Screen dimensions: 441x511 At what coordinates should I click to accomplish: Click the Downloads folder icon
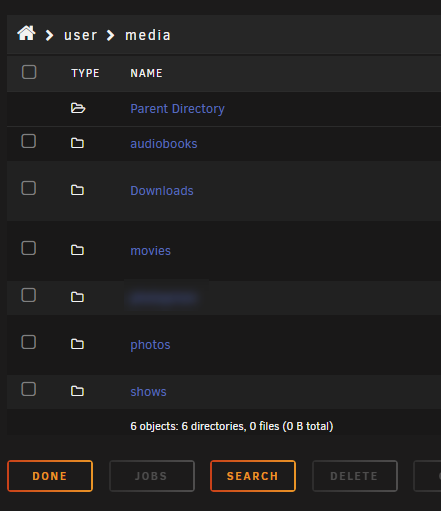click(77, 190)
